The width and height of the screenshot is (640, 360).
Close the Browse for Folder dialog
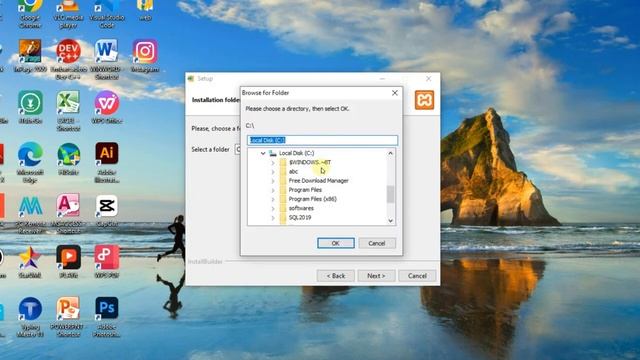[395, 93]
